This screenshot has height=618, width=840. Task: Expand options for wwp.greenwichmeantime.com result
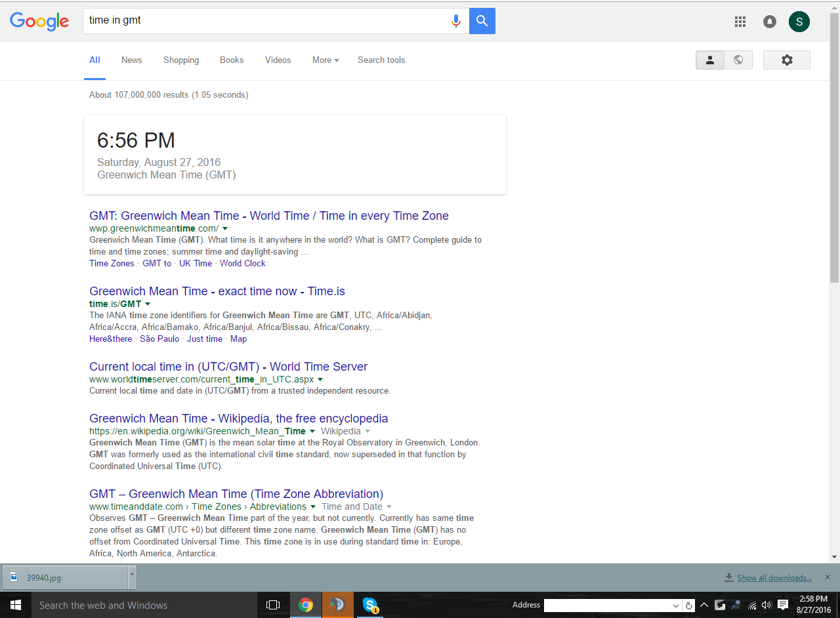point(225,228)
